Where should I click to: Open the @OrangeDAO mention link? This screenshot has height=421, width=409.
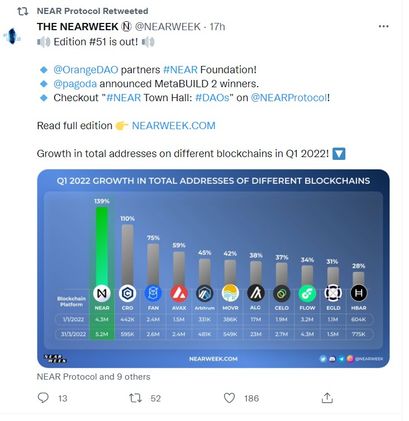(x=86, y=70)
